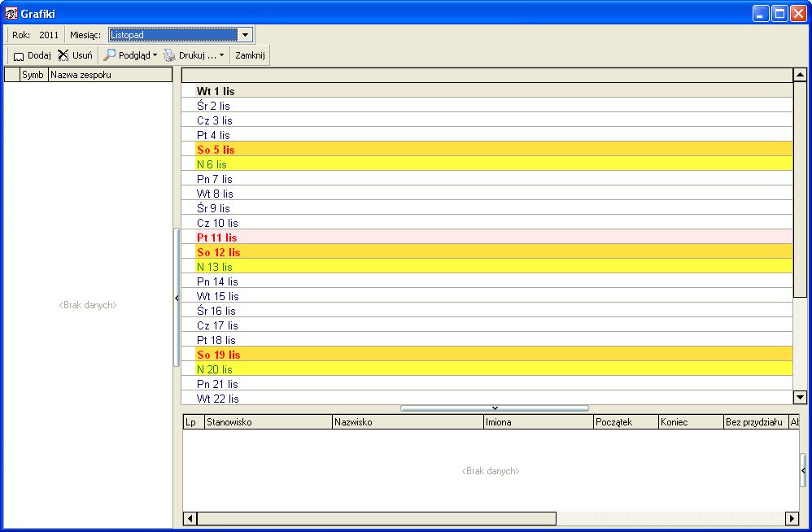The height and width of the screenshot is (532, 812).
Task: Select the Wt 8 lis row
Action: tap(487, 194)
